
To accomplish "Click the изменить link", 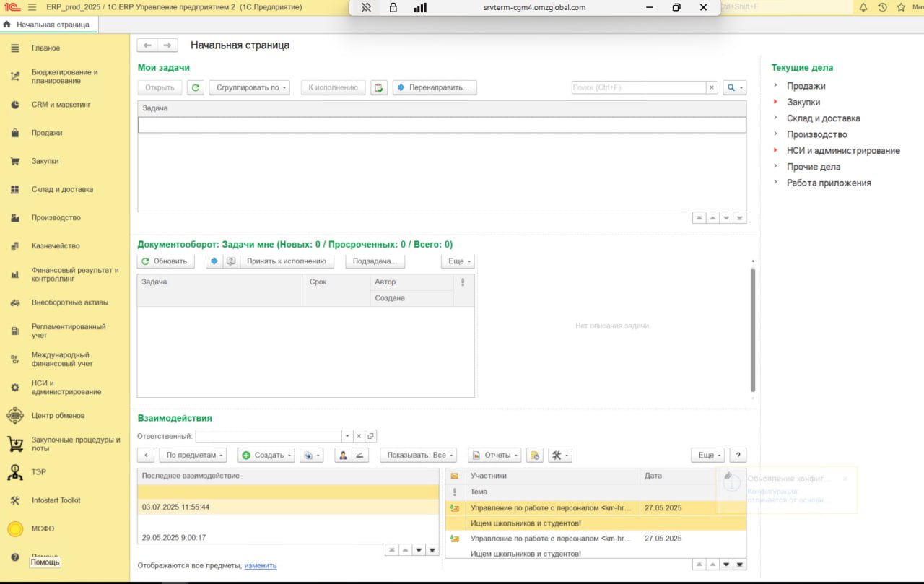I will 260,565.
